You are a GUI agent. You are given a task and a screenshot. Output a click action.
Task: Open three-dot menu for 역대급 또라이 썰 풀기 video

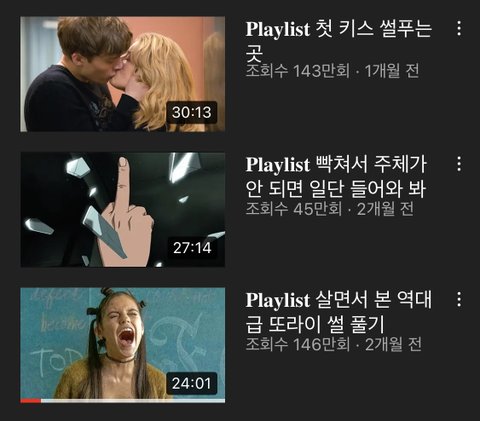tap(459, 299)
